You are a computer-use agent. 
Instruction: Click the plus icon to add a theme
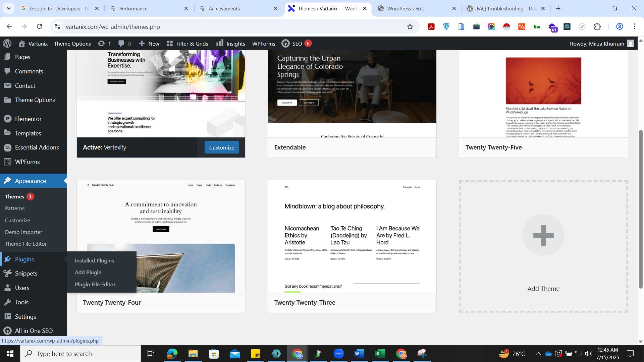coord(543,235)
